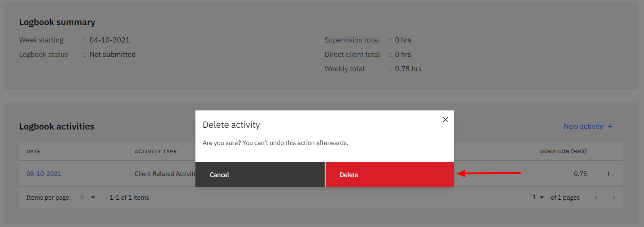Click the Logbook activities heading
644x227 pixels.
57,127
